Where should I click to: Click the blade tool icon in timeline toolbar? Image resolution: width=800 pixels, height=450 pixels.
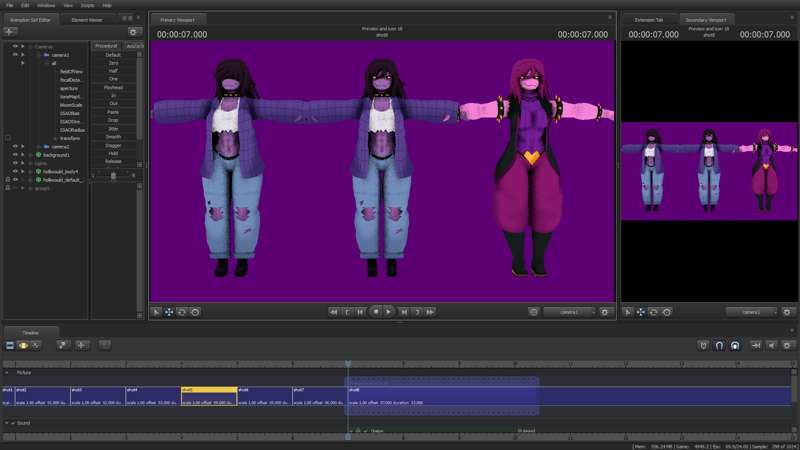[63, 345]
